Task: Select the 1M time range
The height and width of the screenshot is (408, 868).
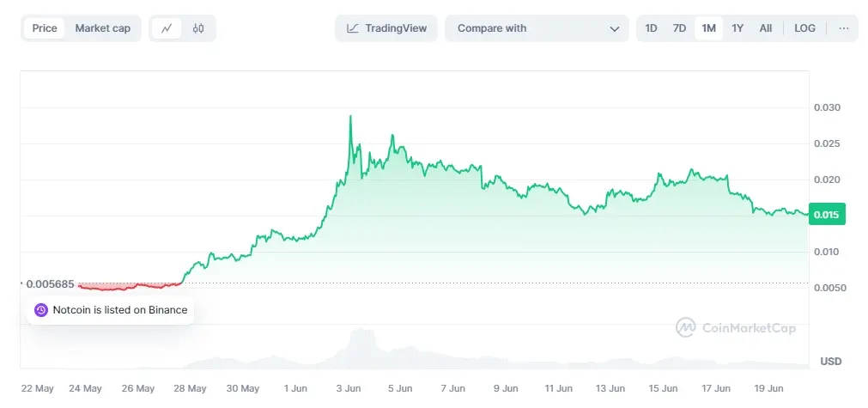Action: (x=708, y=28)
